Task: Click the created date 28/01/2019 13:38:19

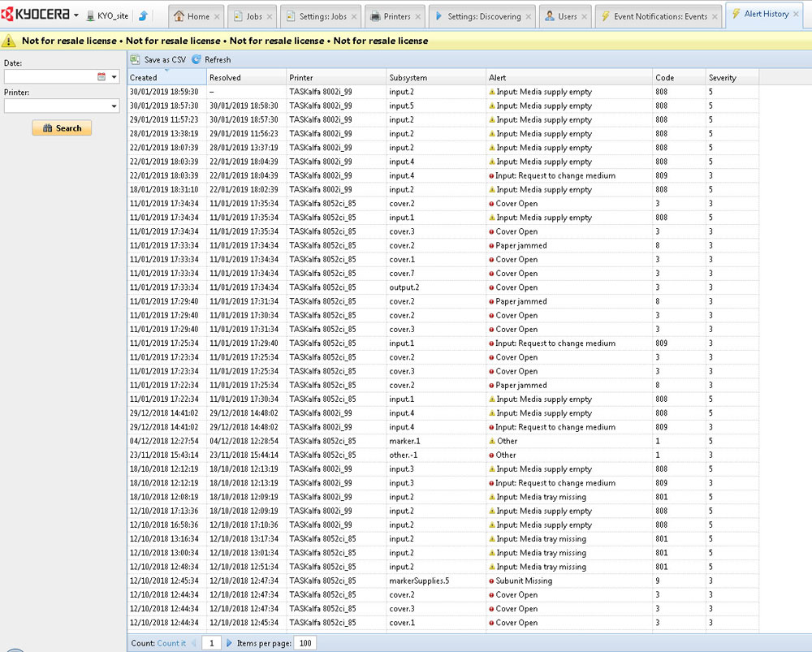Action: [164, 134]
